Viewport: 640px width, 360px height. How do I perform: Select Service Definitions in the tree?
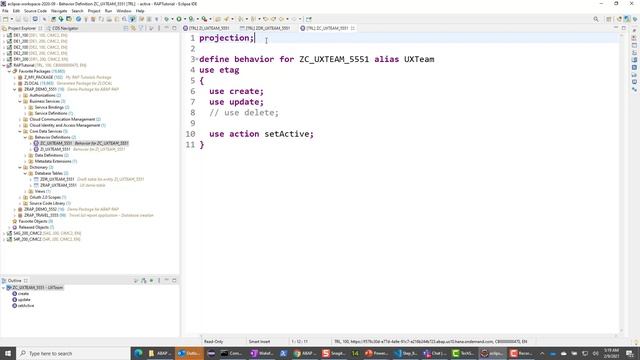[51, 113]
